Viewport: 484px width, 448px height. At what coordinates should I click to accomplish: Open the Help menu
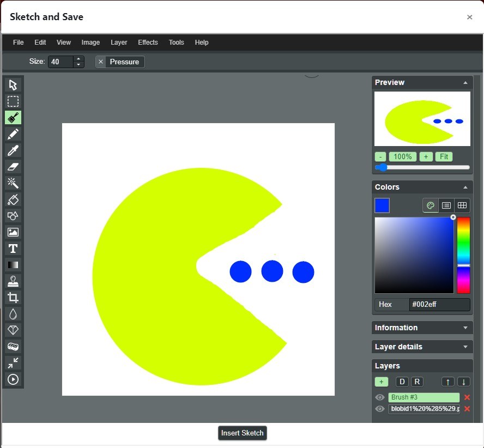point(202,43)
